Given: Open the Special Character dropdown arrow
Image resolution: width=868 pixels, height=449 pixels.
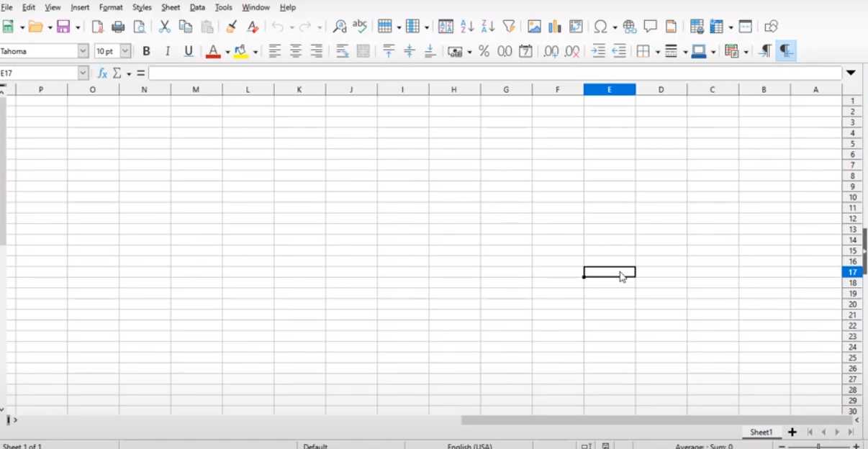Looking at the screenshot, I should pos(615,28).
